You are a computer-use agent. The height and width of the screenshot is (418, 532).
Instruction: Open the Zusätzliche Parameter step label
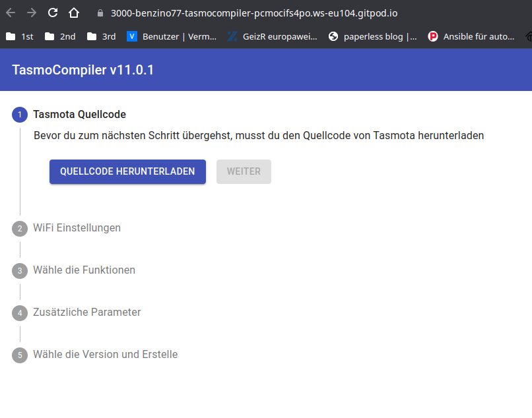point(87,313)
